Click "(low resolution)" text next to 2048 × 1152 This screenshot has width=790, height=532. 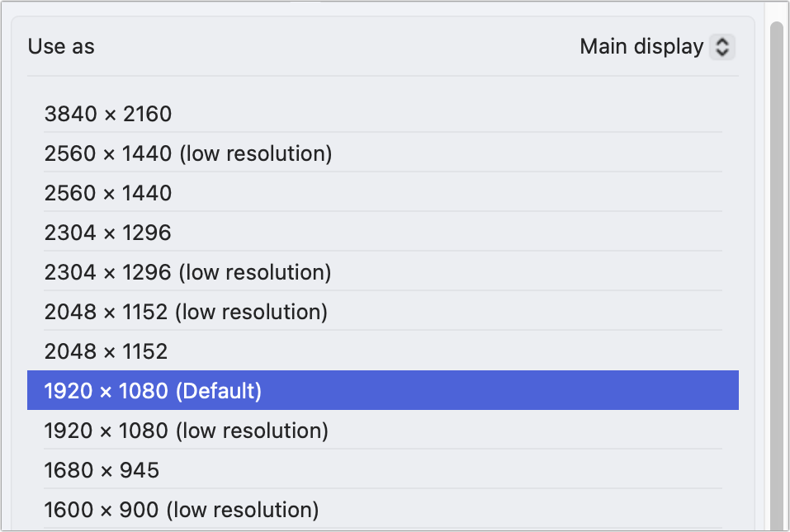pyautogui.click(x=252, y=312)
